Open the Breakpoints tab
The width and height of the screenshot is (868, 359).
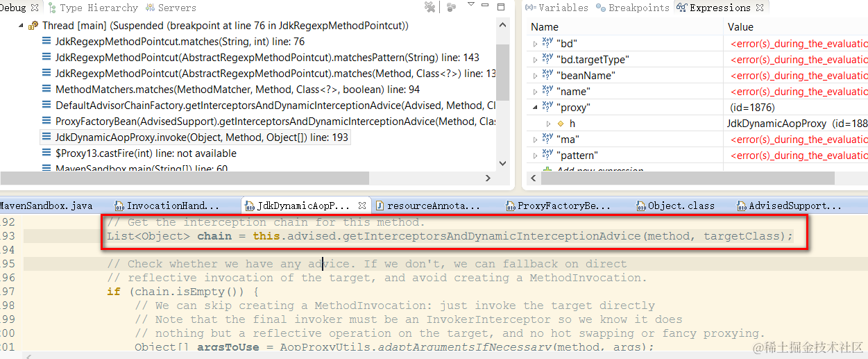632,8
